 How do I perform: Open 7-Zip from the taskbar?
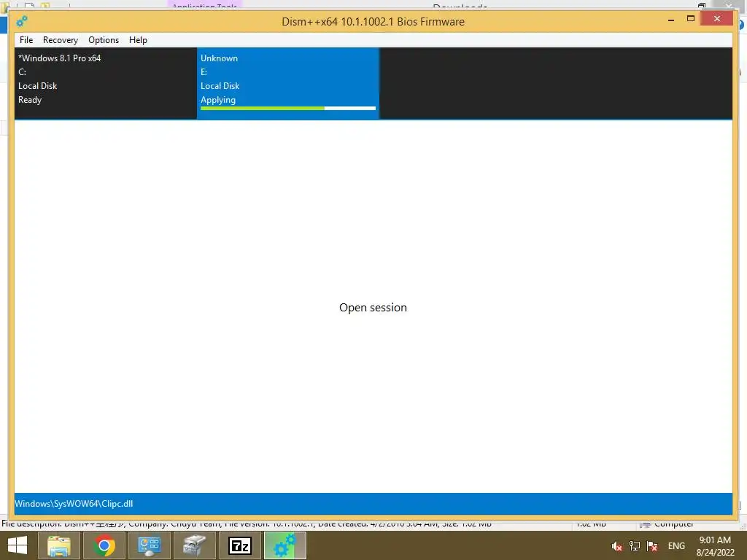pos(239,545)
